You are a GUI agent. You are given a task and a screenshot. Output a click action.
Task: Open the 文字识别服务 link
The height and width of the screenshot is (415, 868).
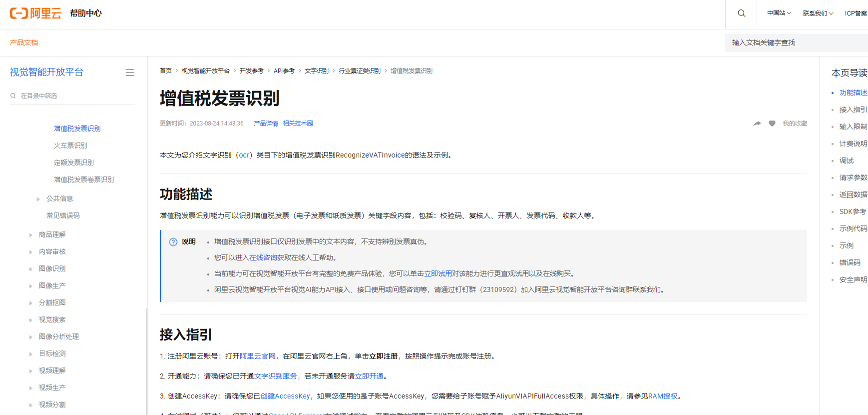pos(276,376)
